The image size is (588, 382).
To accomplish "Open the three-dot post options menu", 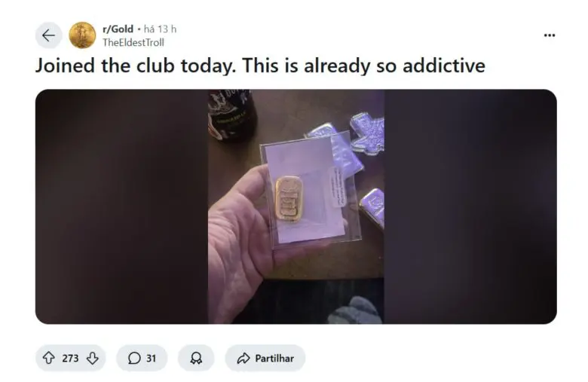I will click(550, 35).
